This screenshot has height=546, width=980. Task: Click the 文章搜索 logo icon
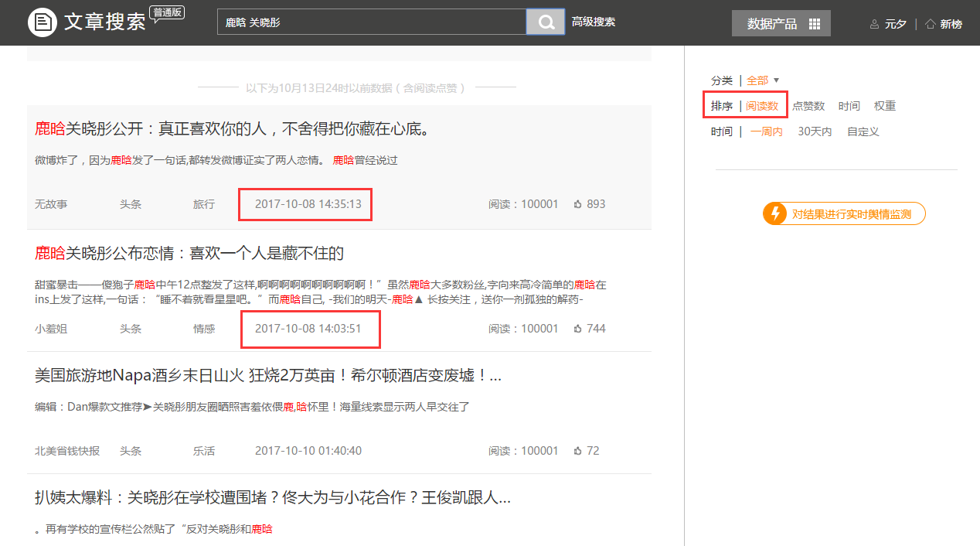pos(43,22)
